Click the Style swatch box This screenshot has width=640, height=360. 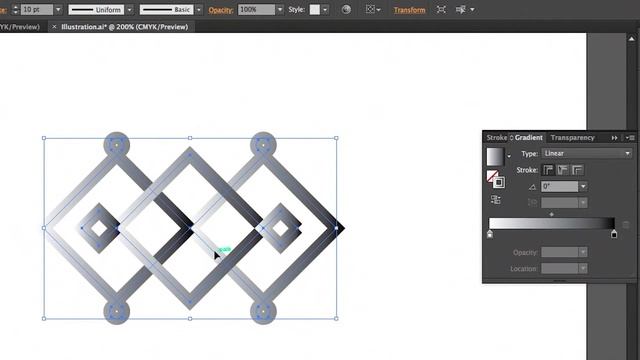[315, 9]
